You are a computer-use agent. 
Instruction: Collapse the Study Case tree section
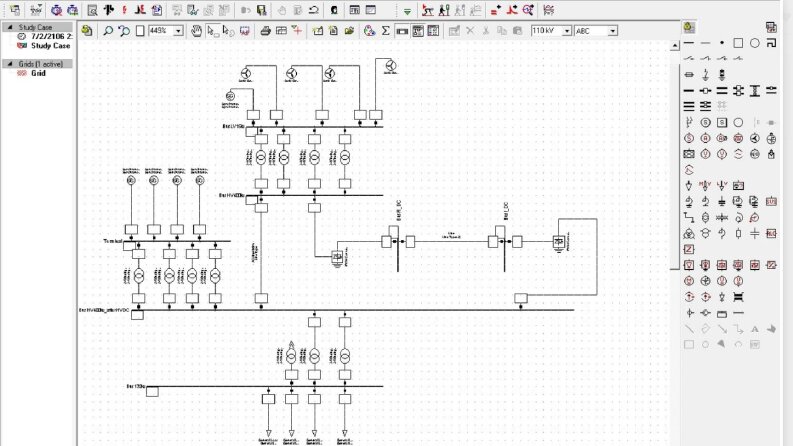(x=10, y=27)
